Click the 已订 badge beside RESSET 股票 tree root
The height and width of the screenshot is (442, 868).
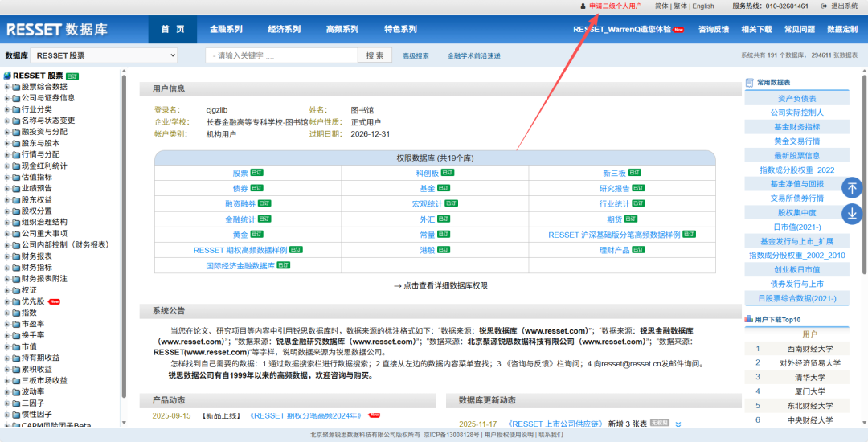pyautogui.click(x=72, y=76)
